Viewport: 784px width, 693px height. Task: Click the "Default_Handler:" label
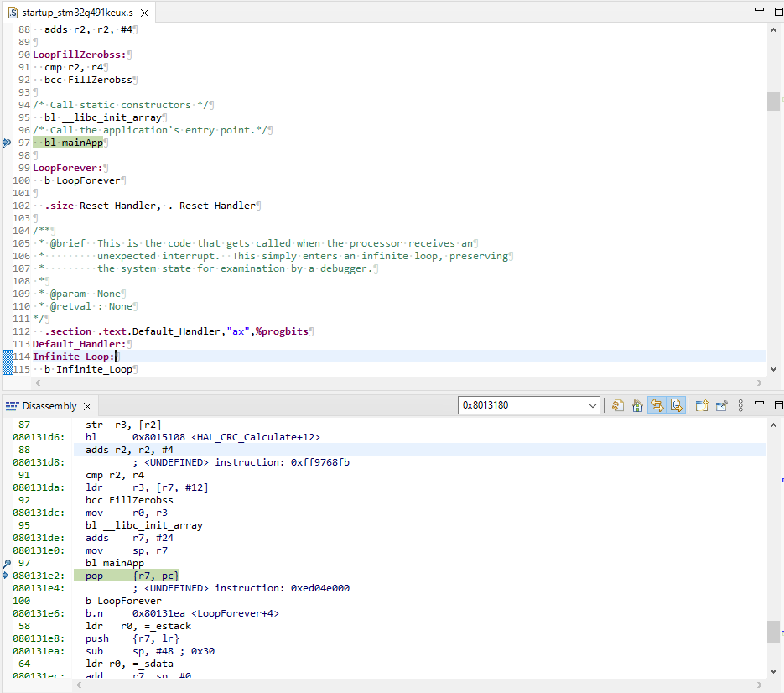click(x=80, y=344)
